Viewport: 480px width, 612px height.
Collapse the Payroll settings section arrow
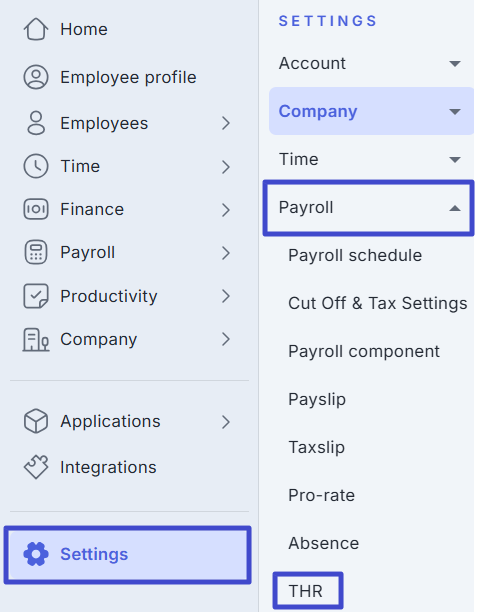pyautogui.click(x=455, y=208)
